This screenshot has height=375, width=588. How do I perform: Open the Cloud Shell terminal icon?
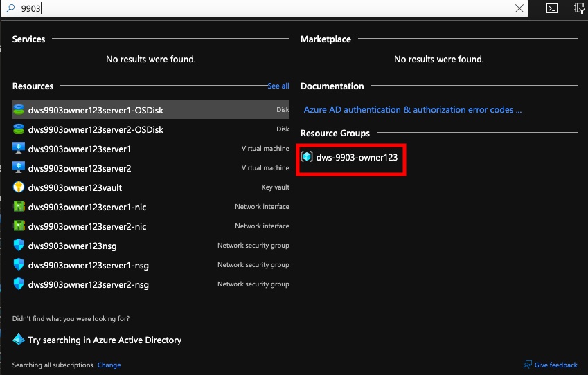click(x=551, y=8)
